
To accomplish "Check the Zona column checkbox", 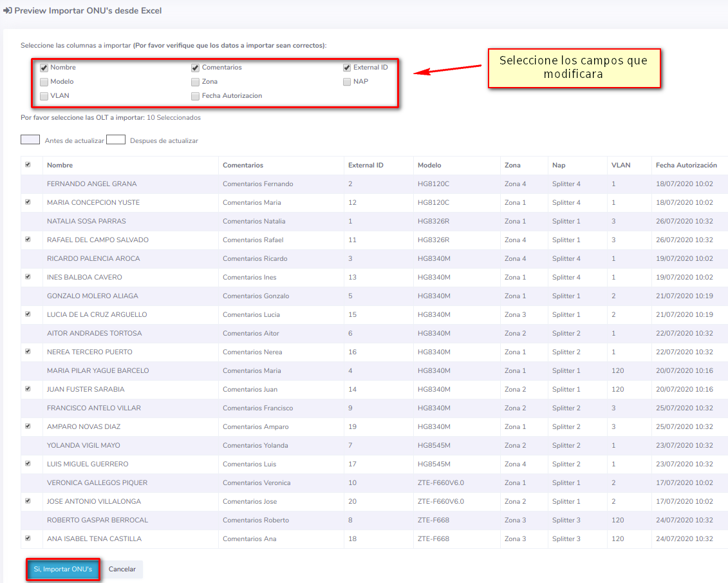I will [x=195, y=82].
